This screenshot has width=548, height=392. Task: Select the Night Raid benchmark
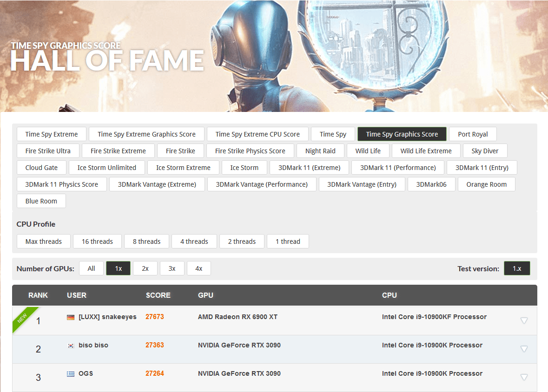[320, 151]
